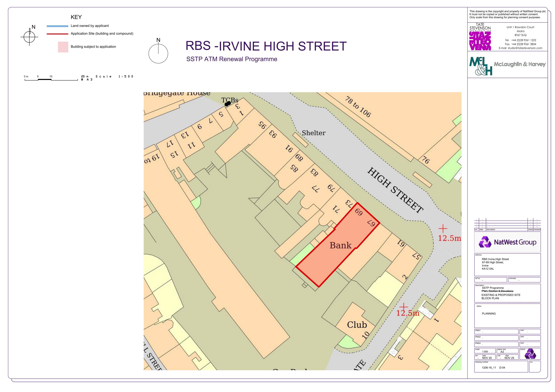
Task: Click the paper size 'A3' field
Action: tap(507, 351)
